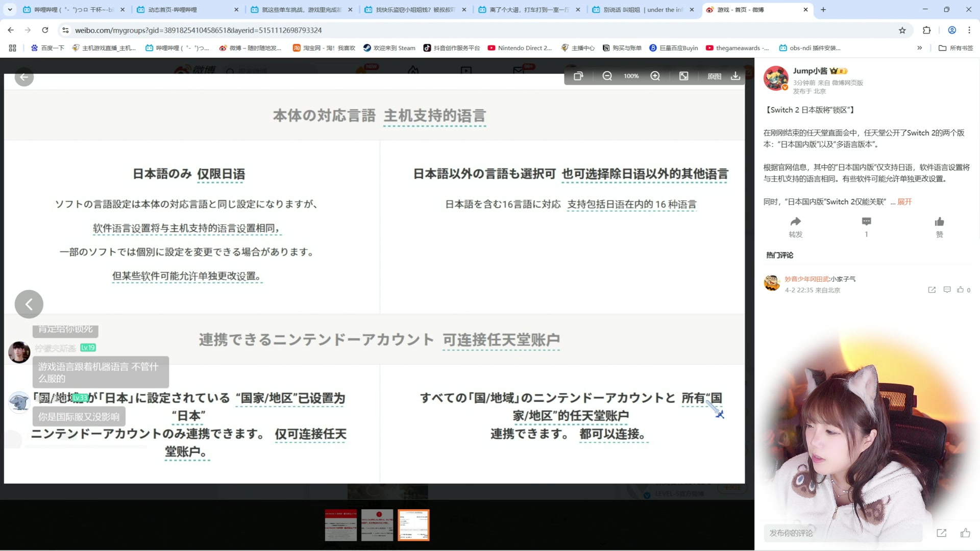Viewport: 980px width, 551px height.
Task: Like the 妙音少年冈田武 comment
Action: coord(961,290)
